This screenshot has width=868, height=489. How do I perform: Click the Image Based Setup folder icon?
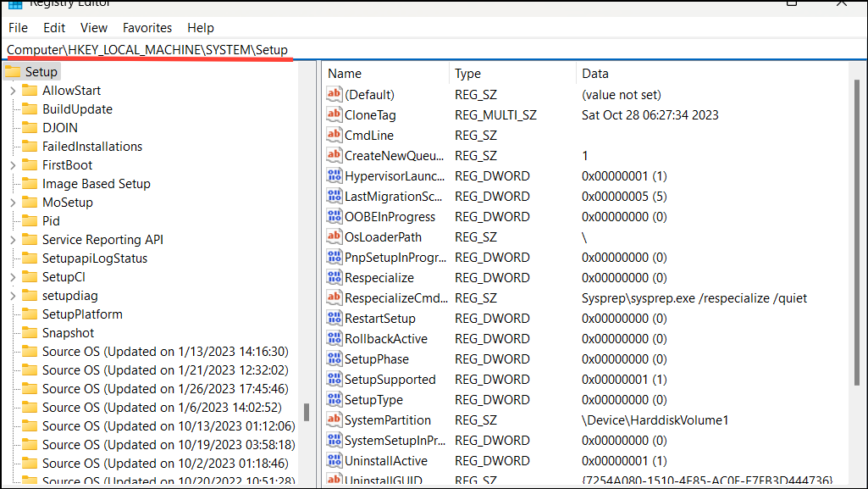pos(30,183)
